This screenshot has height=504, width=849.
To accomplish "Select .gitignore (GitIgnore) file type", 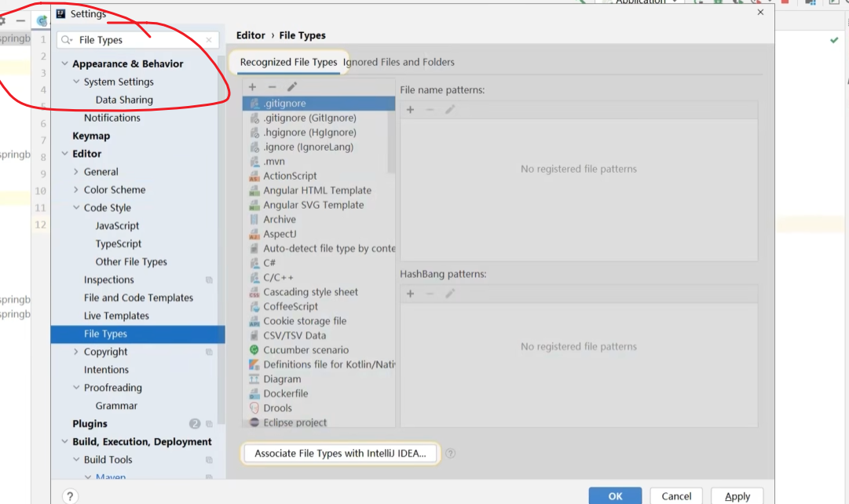I will coord(319,118).
